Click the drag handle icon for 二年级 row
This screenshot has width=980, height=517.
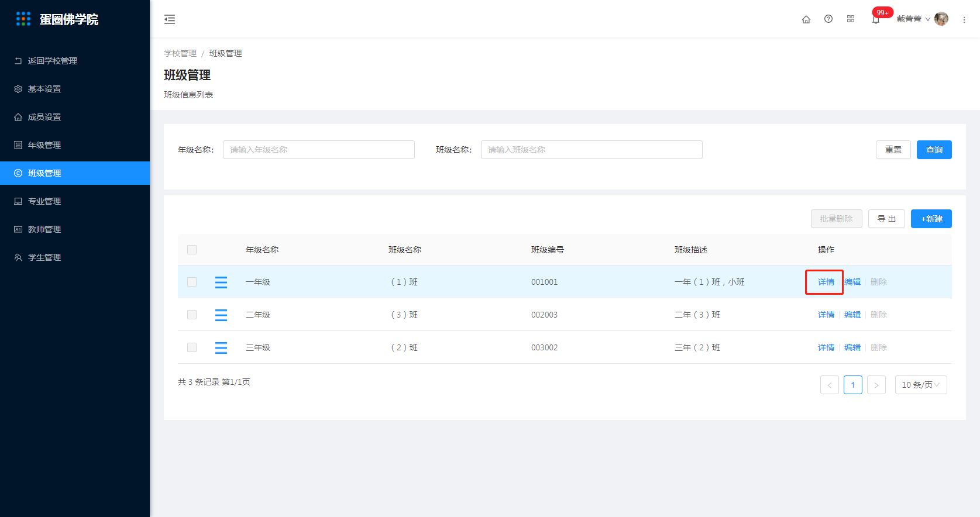coord(221,315)
